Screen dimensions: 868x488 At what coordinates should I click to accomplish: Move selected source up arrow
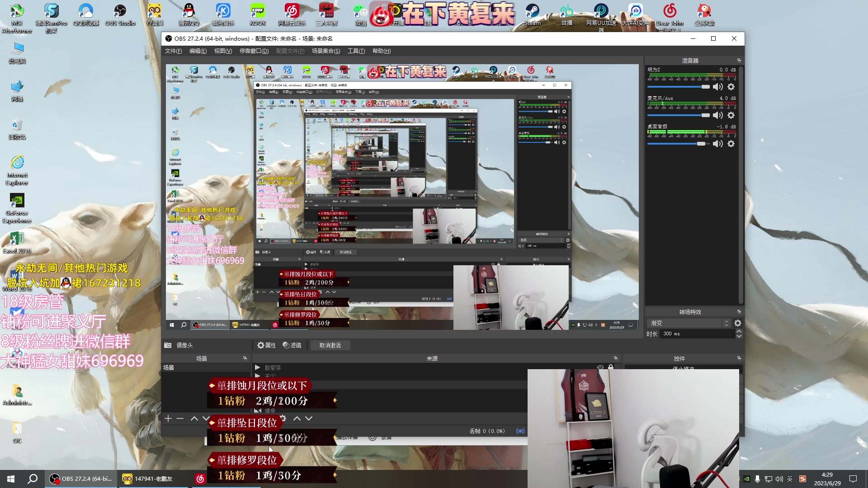click(297, 418)
